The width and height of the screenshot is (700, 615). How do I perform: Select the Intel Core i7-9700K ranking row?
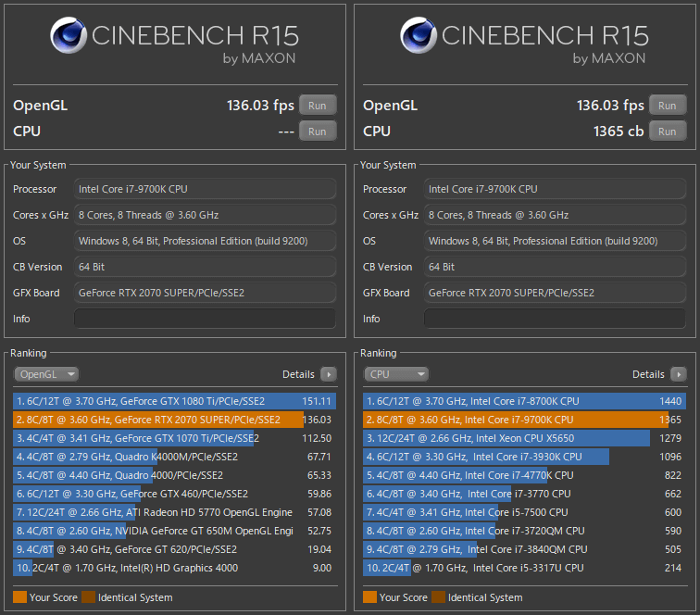point(525,420)
